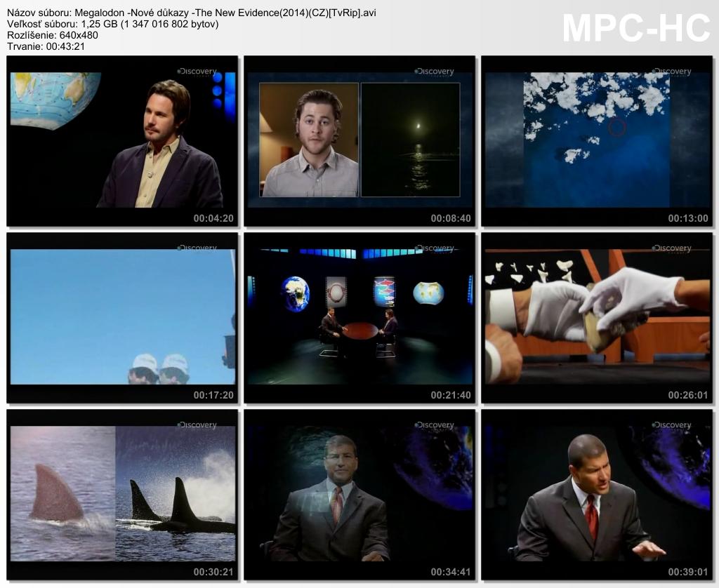Open the satellite ocean thumbnail with red circle
This screenshot has width=719, height=588.
597,140
